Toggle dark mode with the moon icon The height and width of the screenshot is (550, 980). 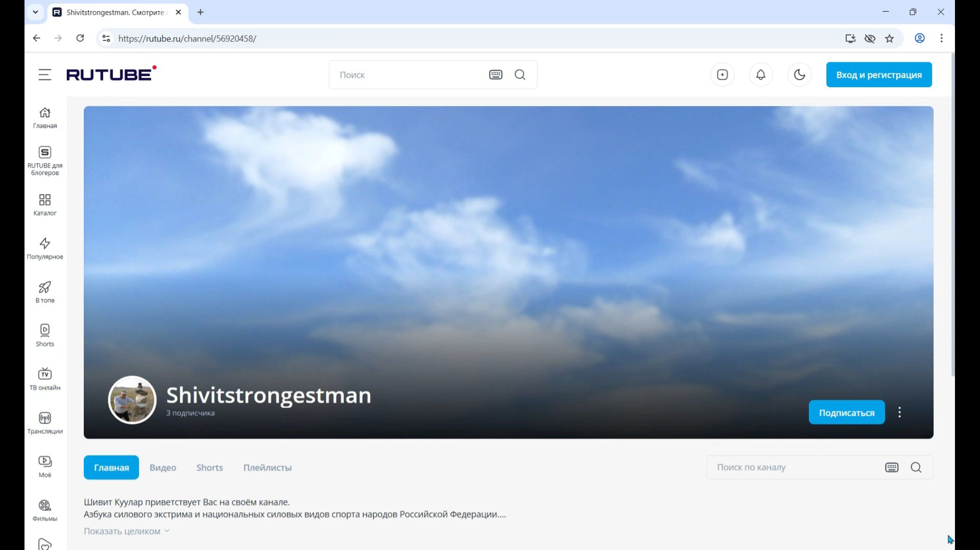(799, 74)
